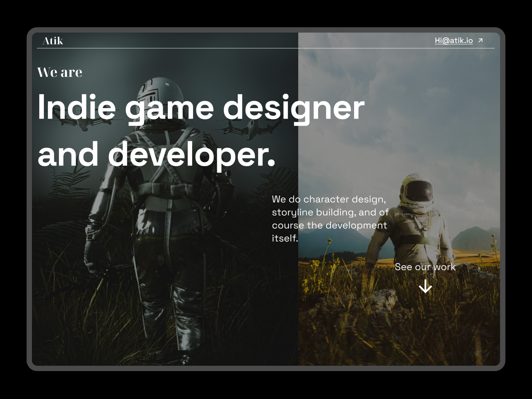
Task: Select the Atik wordmark logo
Action: point(53,41)
